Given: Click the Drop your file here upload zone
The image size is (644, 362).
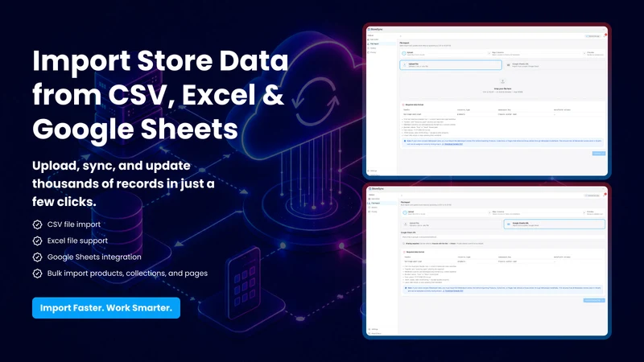Looking at the screenshot, I should (502, 86).
